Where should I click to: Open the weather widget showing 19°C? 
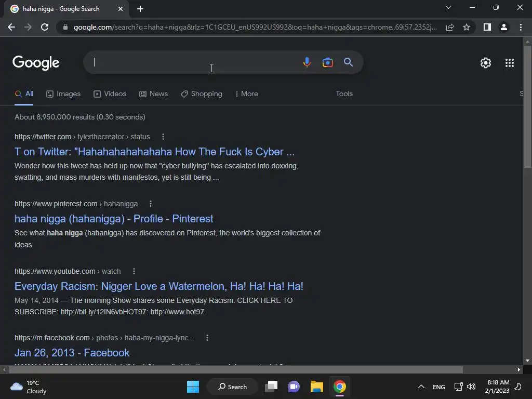[29, 387]
